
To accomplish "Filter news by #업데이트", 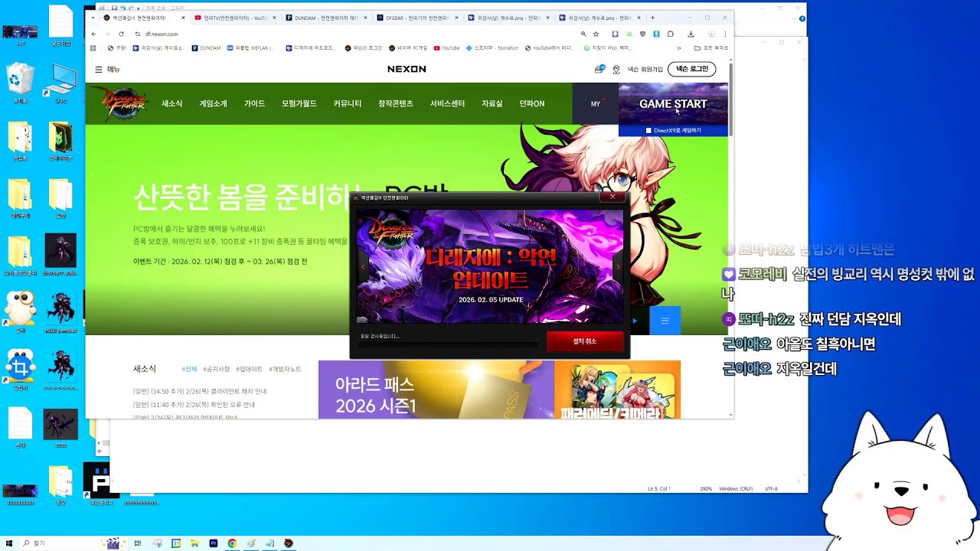I will [249, 370].
